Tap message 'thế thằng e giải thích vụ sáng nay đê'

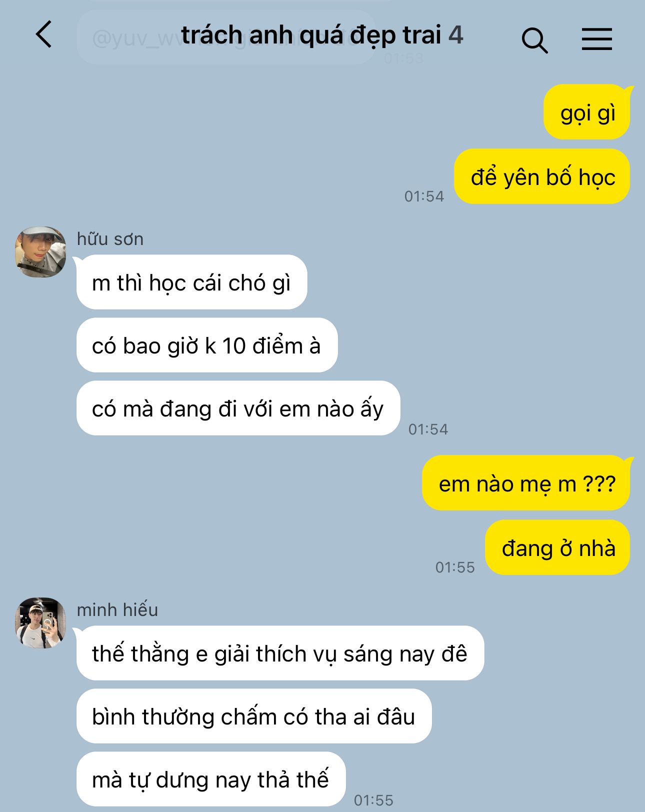[x=280, y=653]
